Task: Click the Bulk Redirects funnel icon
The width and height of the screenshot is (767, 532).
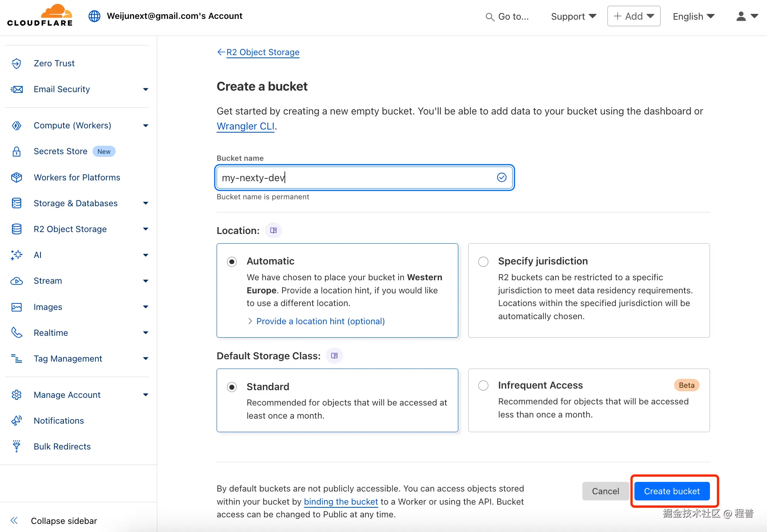Action: 16,446
